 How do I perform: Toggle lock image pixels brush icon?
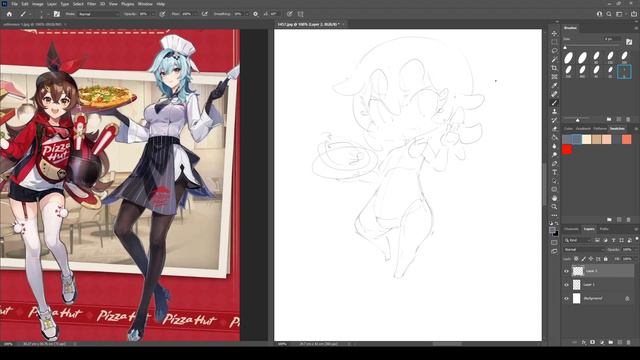coord(584,259)
